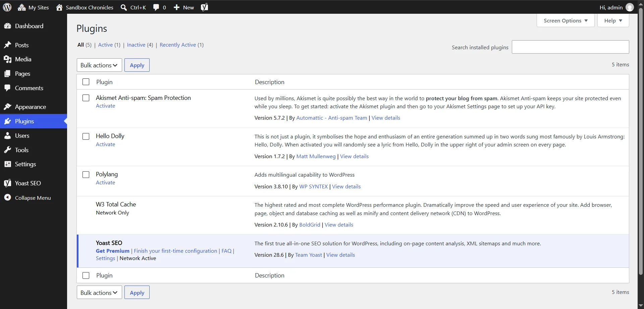
Task: Open the top Bulk actions dropdown
Action: pos(99,65)
